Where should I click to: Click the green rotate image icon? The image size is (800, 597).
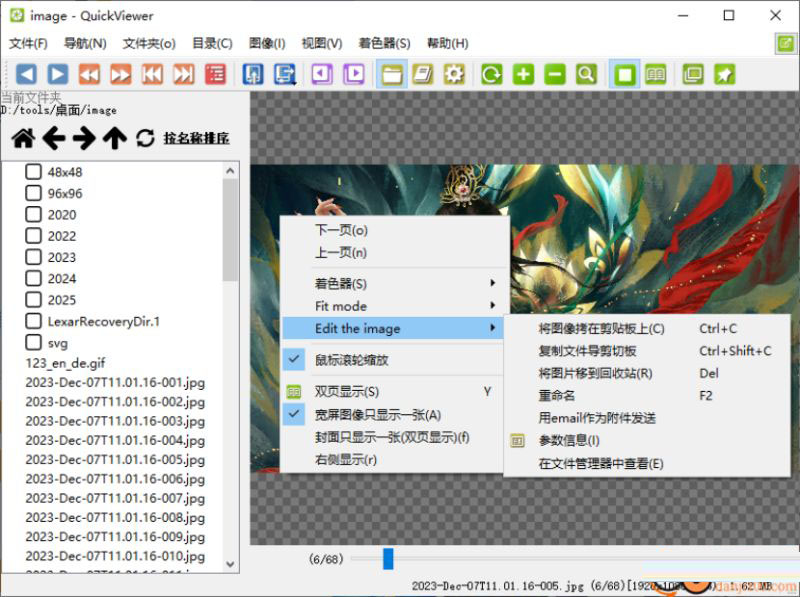(x=492, y=74)
